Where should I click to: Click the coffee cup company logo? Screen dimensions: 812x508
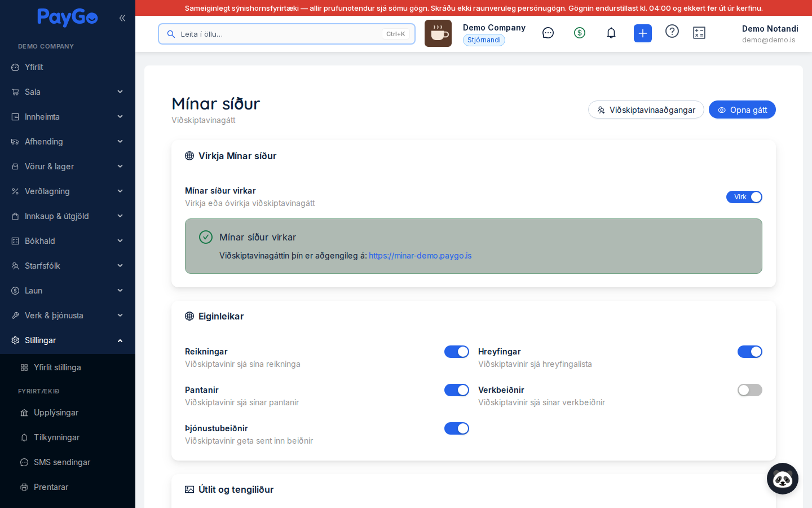pyautogui.click(x=438, y=33)
